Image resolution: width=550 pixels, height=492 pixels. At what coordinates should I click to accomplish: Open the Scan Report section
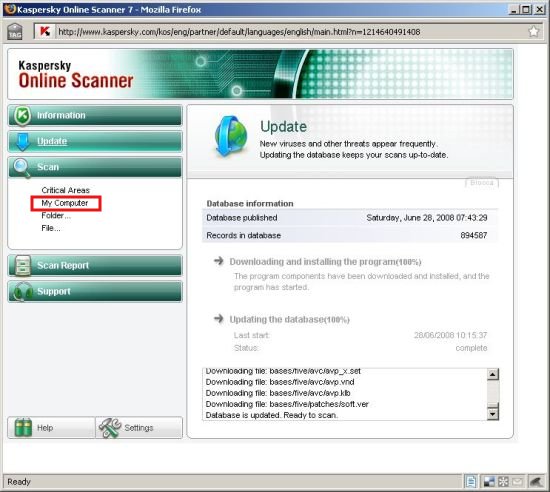coord(95,265)
